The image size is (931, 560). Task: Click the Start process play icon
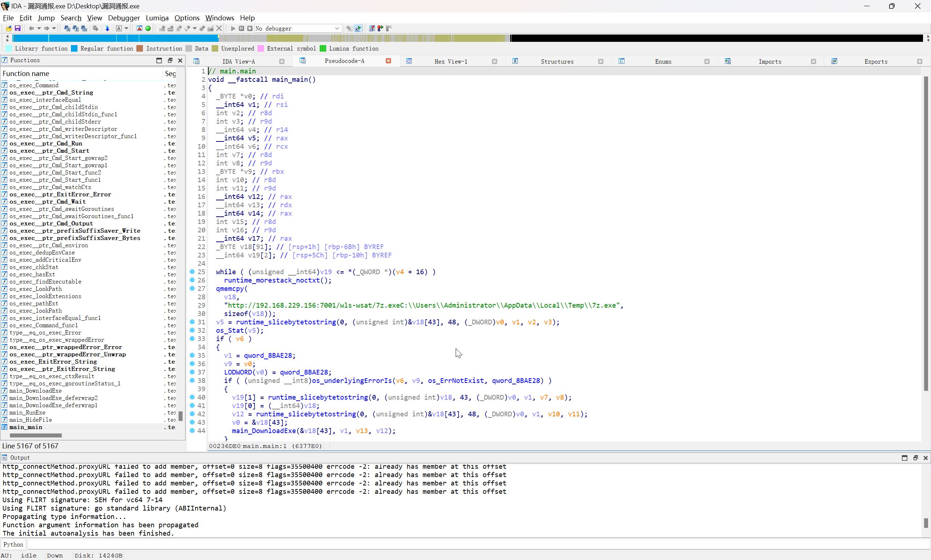click(233, 28)
